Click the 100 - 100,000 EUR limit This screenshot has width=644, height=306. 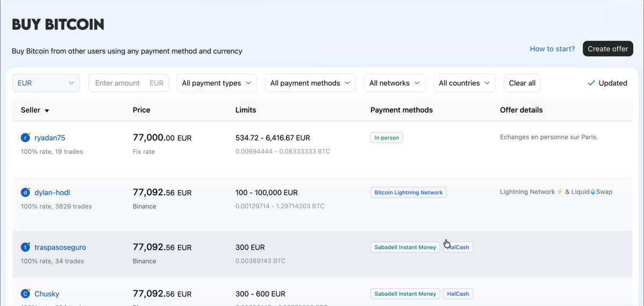267,193
